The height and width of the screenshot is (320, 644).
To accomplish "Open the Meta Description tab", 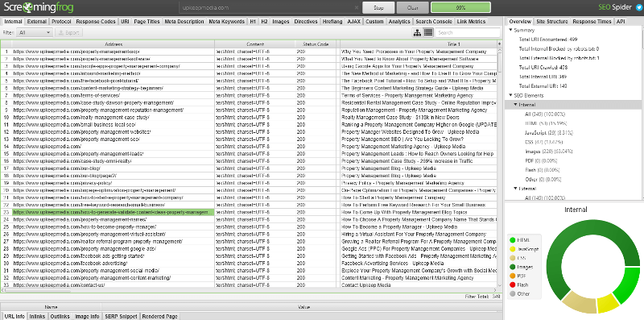I will tap(184, 22).
